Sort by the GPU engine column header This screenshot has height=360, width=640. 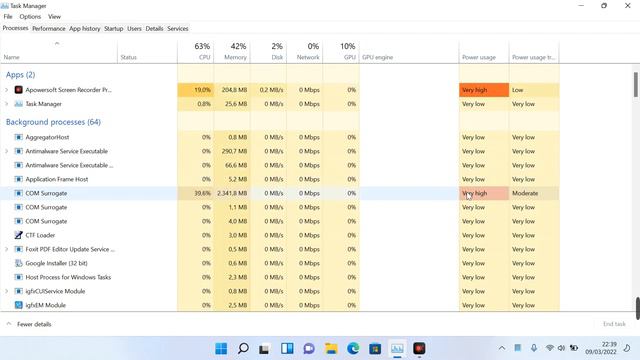(409, 51)
